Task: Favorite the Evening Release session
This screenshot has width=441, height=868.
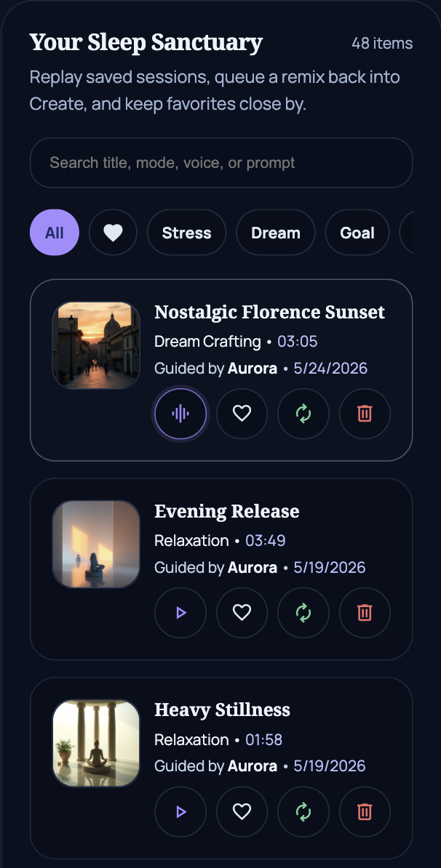Action: (x=242, y=613)
